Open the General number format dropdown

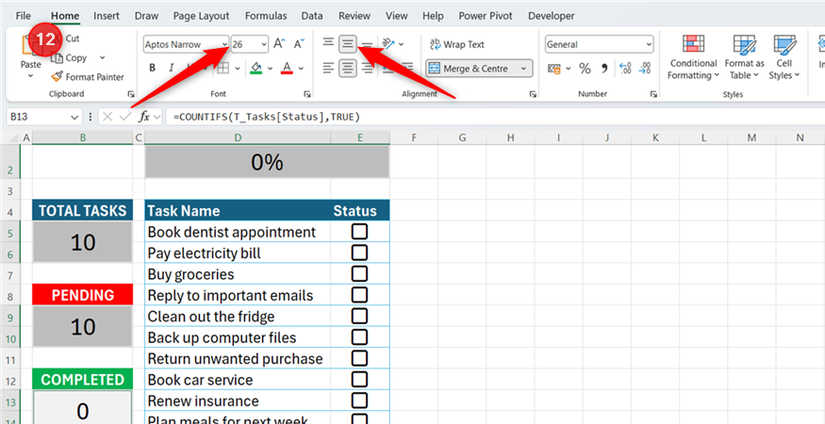[x=648, y=45]
